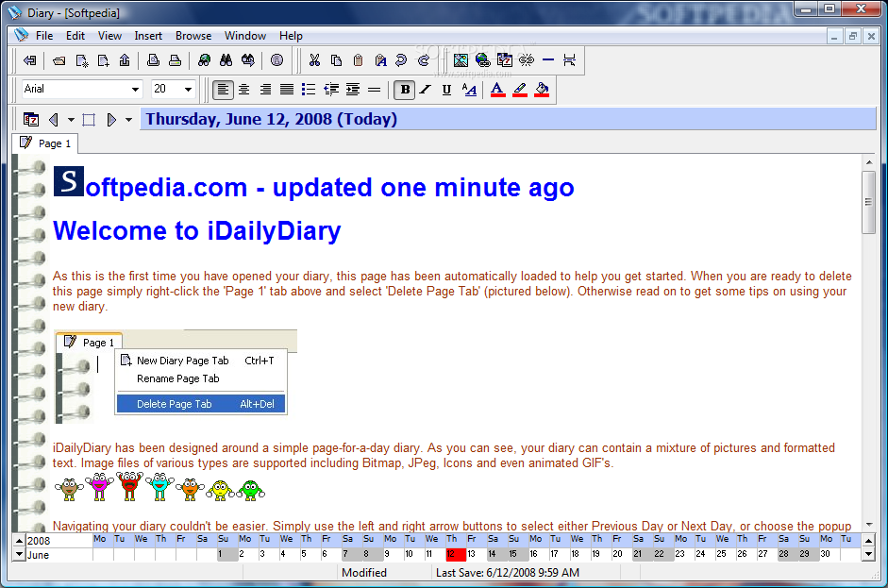
Task: Click the broken chain link icon
Action: (527, 60)
